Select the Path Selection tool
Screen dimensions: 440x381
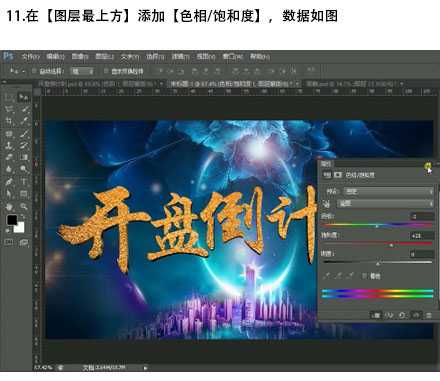pyautogui.click(x=9, y=194)
